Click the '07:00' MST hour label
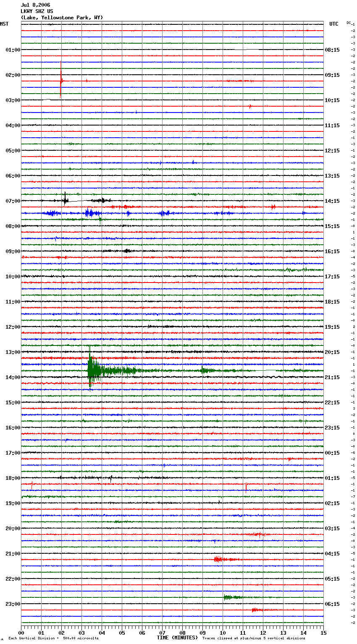This screenshot has height=644, width=357. coord(13,201)
